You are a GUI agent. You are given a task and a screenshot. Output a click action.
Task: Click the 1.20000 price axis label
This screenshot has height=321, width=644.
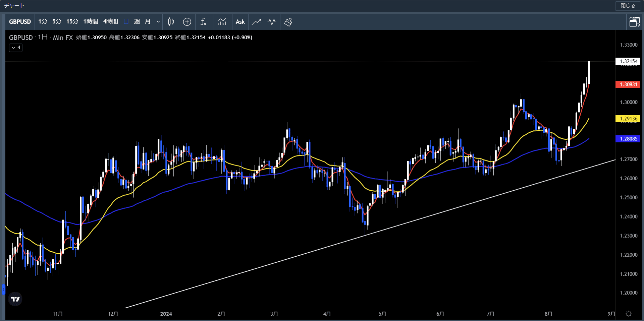point(629,293)
